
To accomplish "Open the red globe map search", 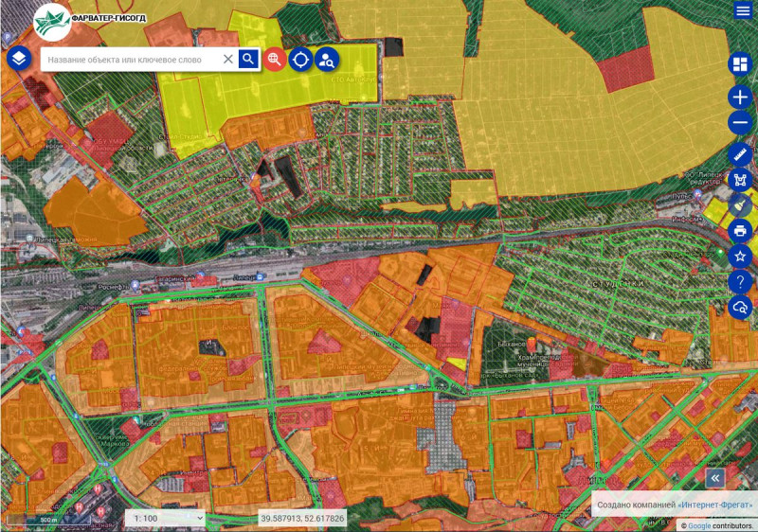I will pos(275,60).
